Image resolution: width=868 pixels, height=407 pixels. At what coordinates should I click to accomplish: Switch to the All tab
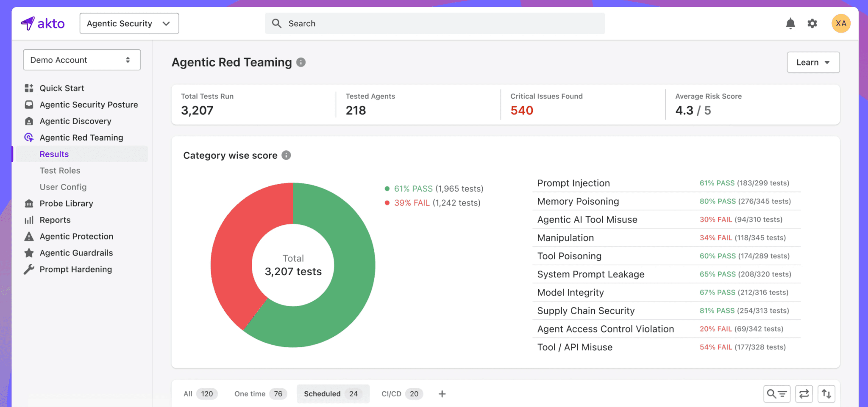(200, 394)
